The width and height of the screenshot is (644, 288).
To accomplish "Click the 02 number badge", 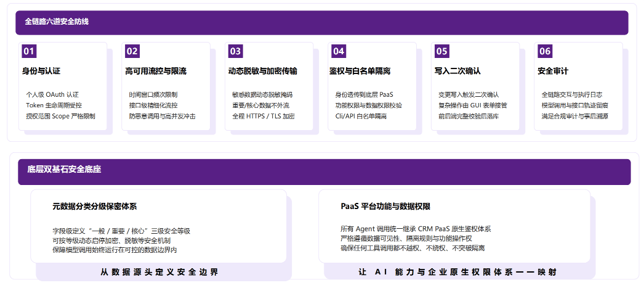I will [132, 51].
